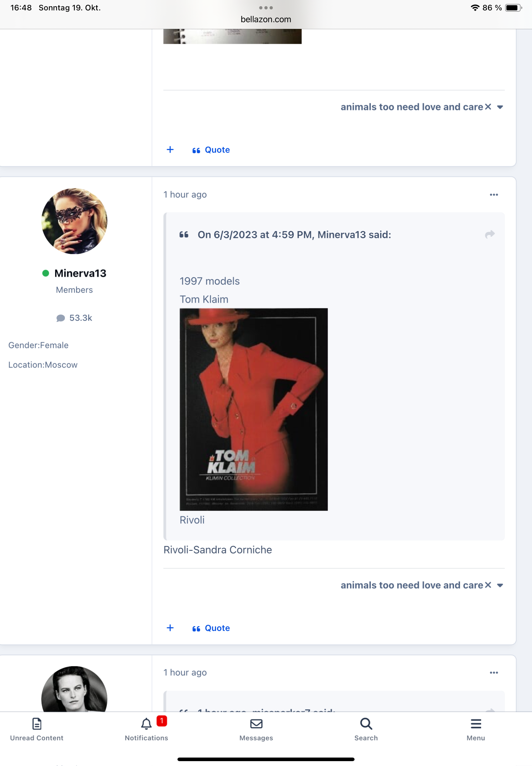
Task: Tap Minerva13's masked avatar picture
Action: [x=74, y=221]
